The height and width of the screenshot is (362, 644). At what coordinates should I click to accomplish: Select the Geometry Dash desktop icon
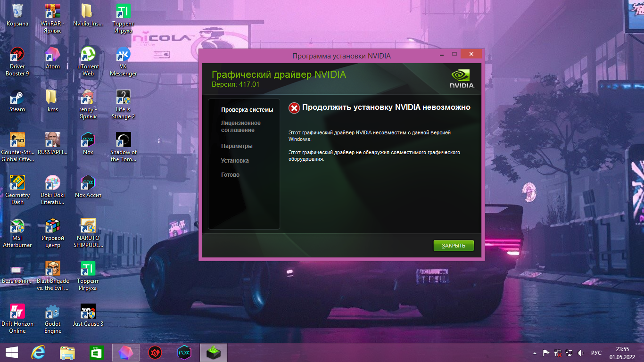[17, 190]
